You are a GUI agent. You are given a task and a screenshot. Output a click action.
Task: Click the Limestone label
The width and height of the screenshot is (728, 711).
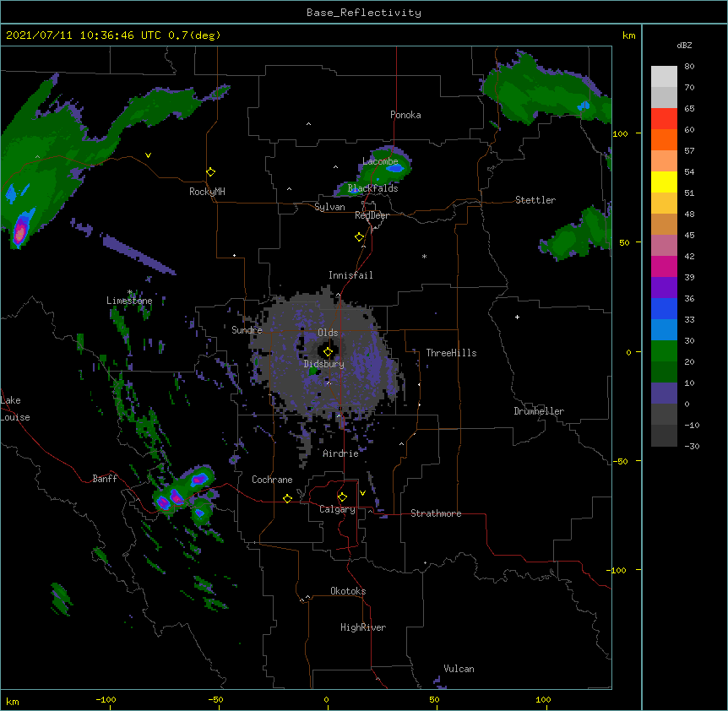click(x=129, y=301)
